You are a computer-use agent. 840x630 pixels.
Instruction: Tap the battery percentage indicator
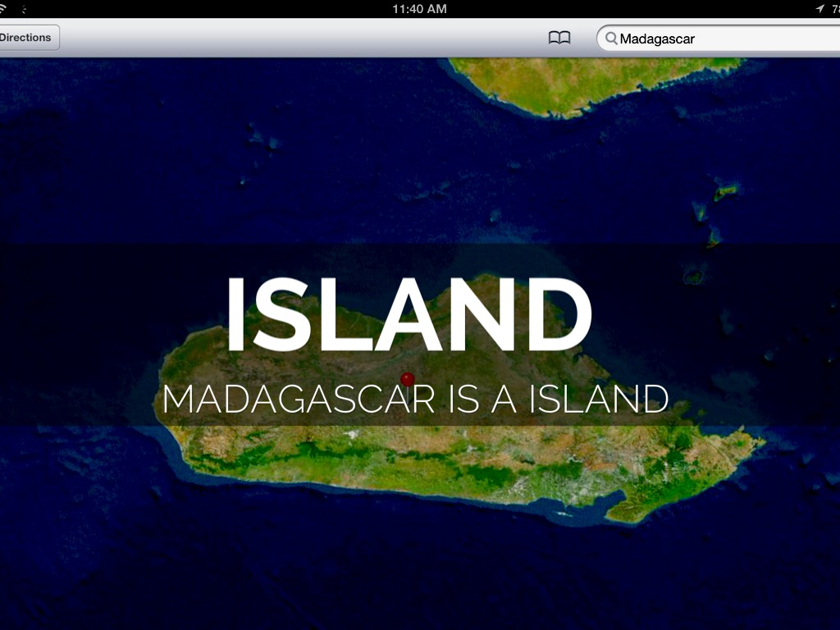click(835, 9)
